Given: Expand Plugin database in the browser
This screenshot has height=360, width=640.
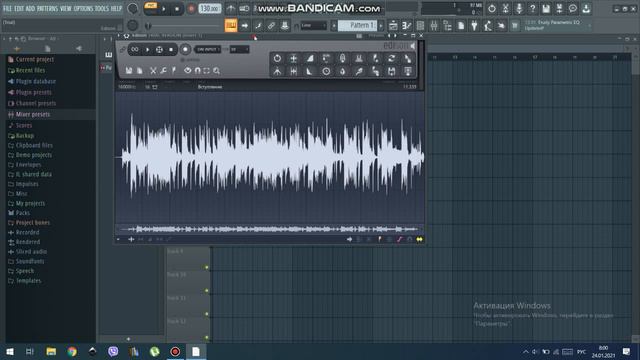Looking at the screenshot, I should coord(35,81).
